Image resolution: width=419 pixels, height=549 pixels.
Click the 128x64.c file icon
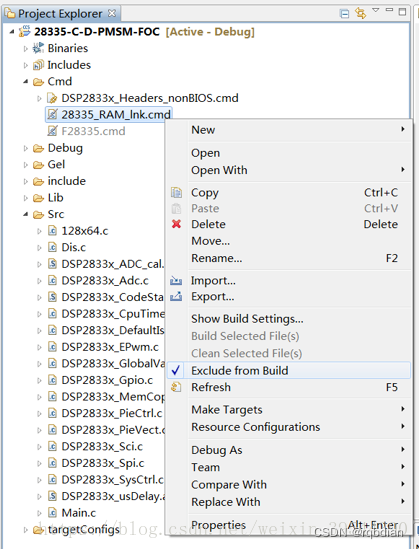coord(52,231)
